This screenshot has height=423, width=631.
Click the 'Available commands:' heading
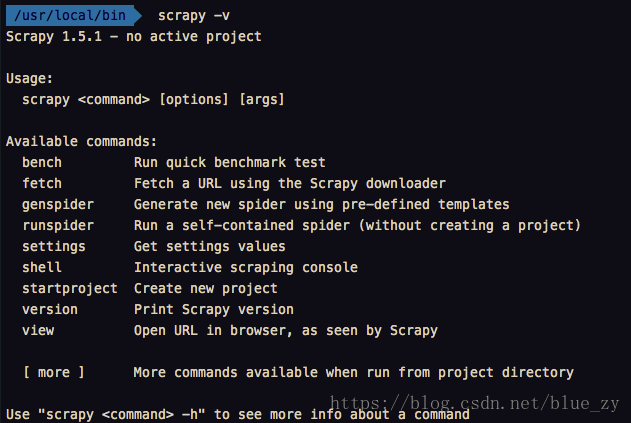[81, 141]
